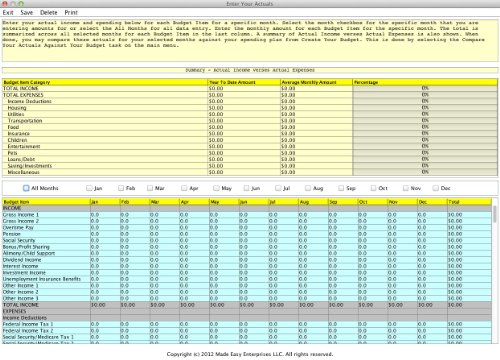Click Federal Income Tax 1 Jan cell

pos(105,324)
